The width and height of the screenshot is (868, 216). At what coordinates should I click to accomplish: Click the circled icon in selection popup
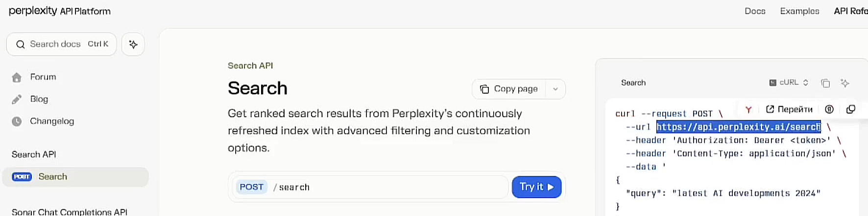(829, 109)
